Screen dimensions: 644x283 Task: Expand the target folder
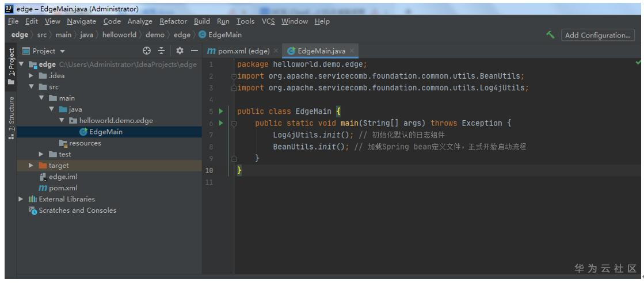pyautogui.click(x=31, y=166)
